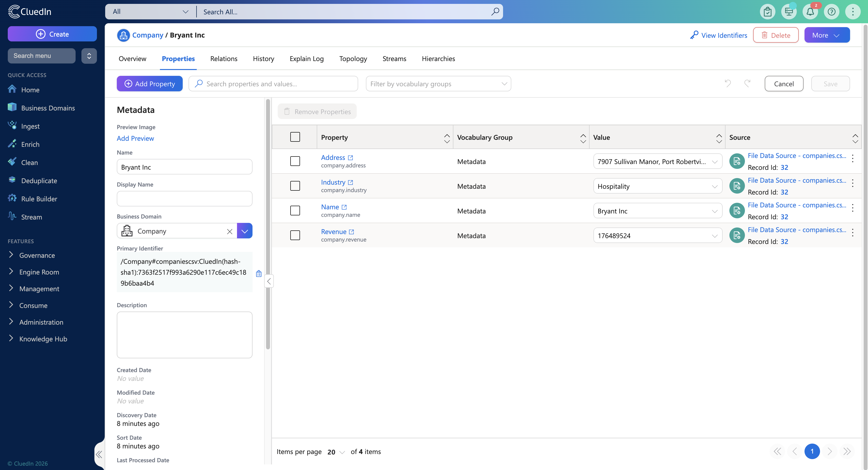Click the Display Name input field

tap(184, 199)
